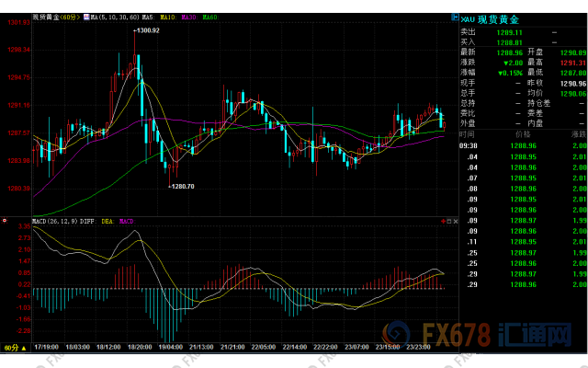This screenshot has height=368, width=588.
Task: Click the 持仓差 label in the quote panel
Action: click(538, 103)
